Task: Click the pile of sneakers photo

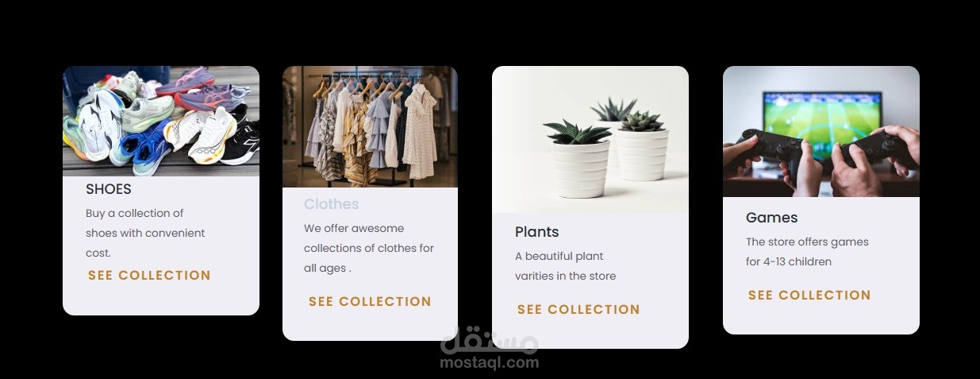Action: tap(161, 122)
